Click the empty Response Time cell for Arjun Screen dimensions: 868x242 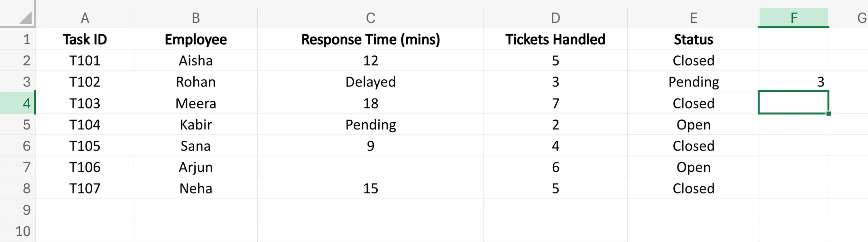point(370,167)
